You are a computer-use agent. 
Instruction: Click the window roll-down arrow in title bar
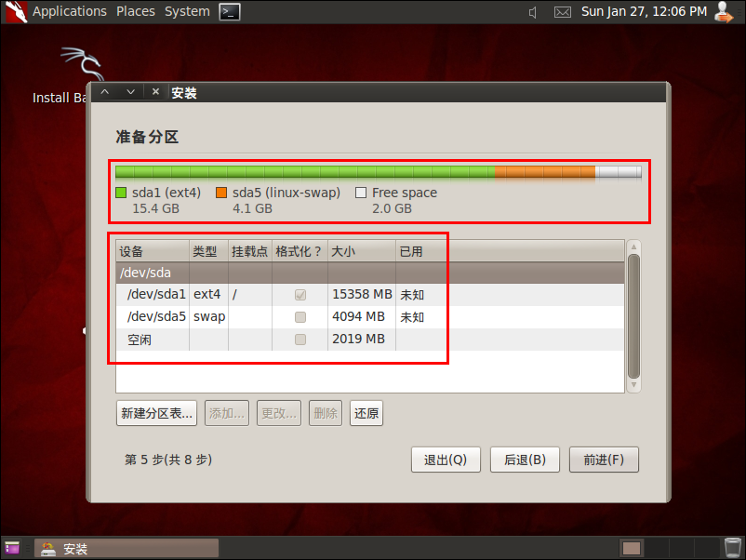coord(130,92)
